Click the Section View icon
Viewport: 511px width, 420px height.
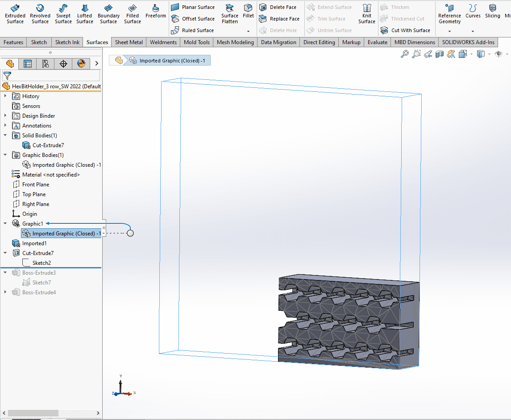(x=439, y=54)
